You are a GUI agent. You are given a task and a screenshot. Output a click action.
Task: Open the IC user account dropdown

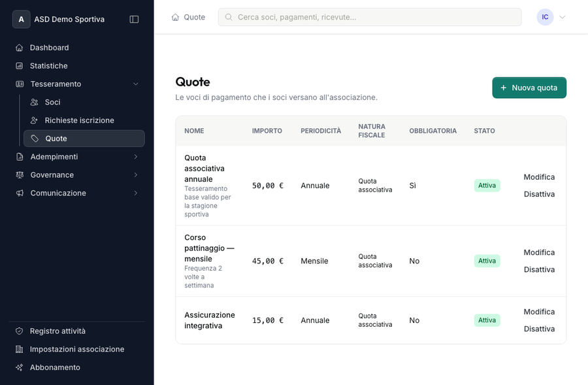pos(551,17)
